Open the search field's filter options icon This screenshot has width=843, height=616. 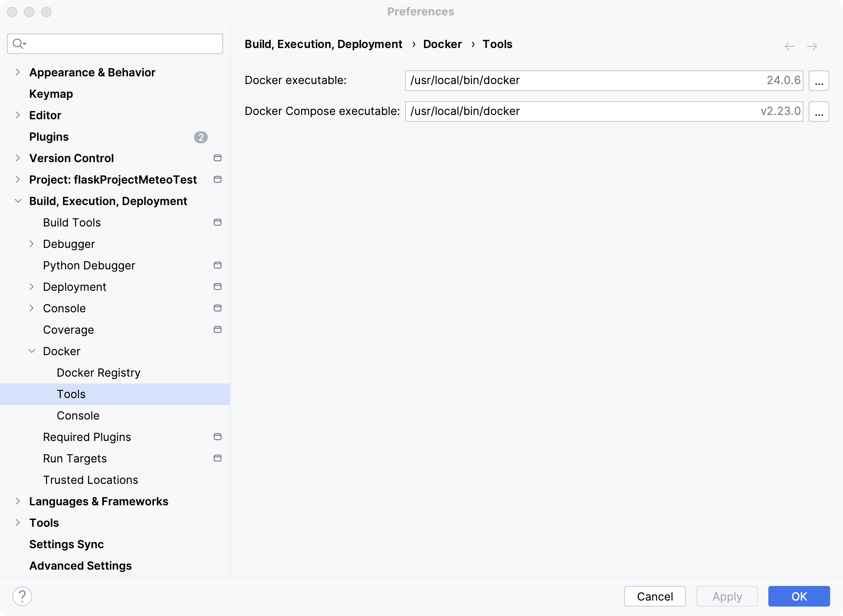click(19, 43)
